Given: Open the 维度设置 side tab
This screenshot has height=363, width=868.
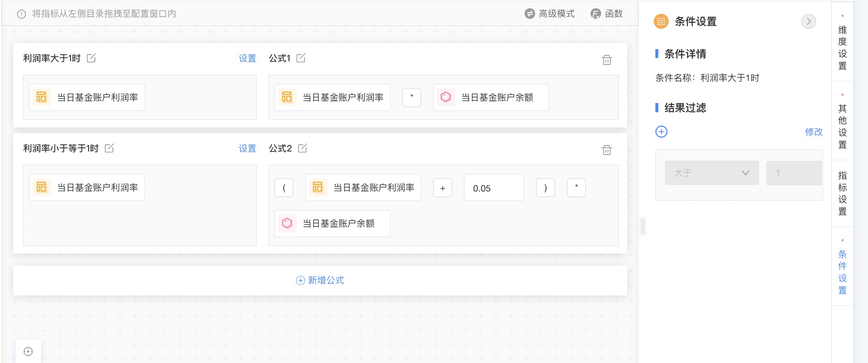Looking at the screenshot, I should pyautogui.click(x=843, y=43).
